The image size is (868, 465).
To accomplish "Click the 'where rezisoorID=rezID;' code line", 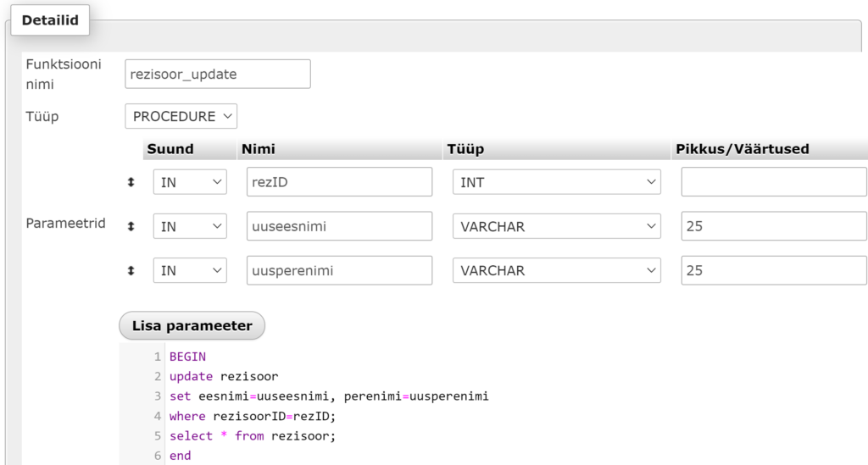I will pyautogui.click(x=253, y=416).
